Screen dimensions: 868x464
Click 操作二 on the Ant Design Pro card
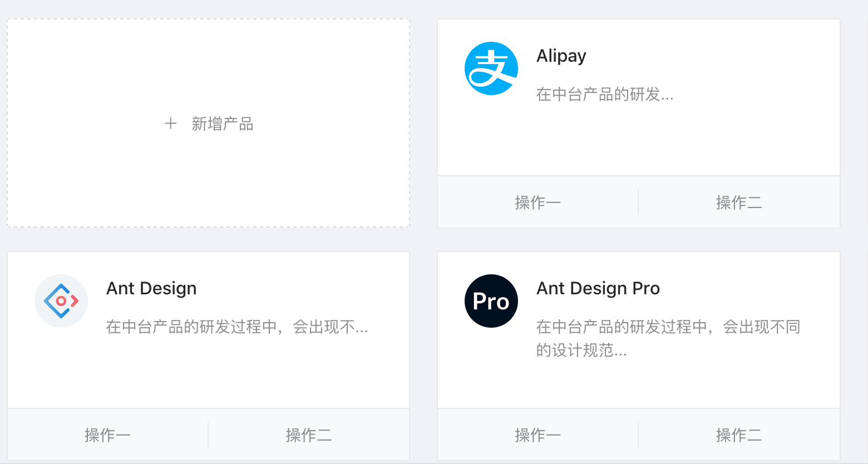click(x=739, y=435)
